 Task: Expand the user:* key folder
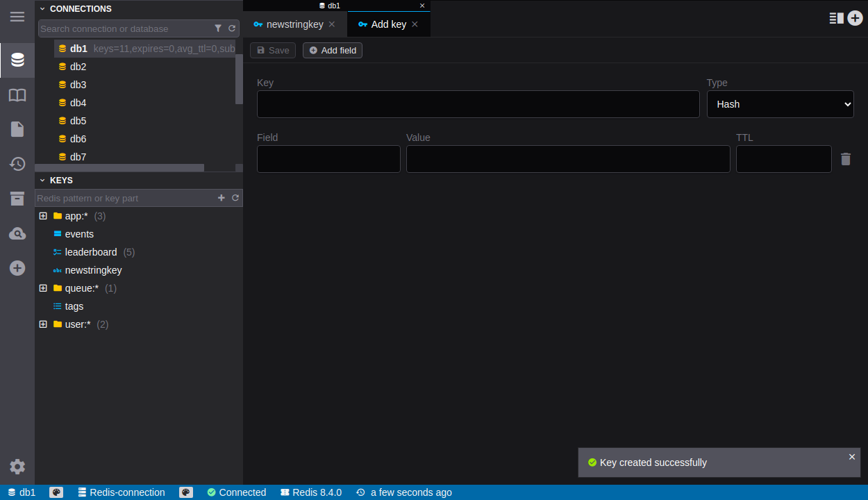pos(43,324)
